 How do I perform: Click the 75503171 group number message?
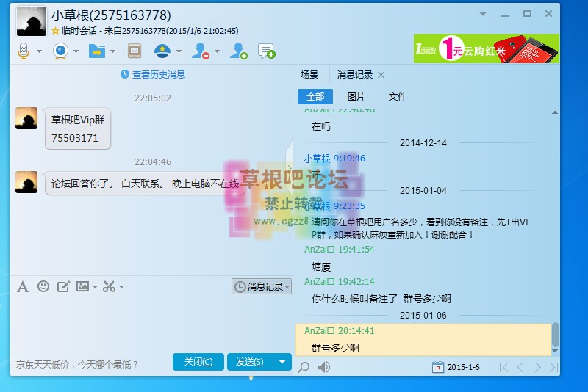pyautogui.click(x=75, y=138)
